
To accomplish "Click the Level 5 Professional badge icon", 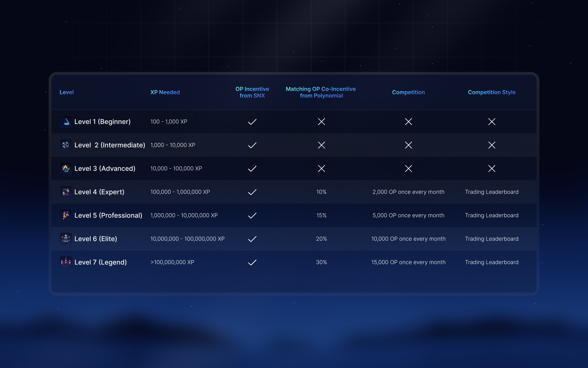I will 66,215.
